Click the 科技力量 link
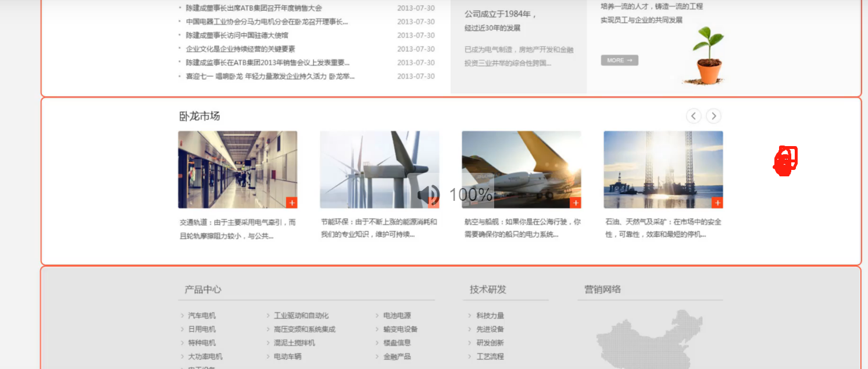 point(490,315)
